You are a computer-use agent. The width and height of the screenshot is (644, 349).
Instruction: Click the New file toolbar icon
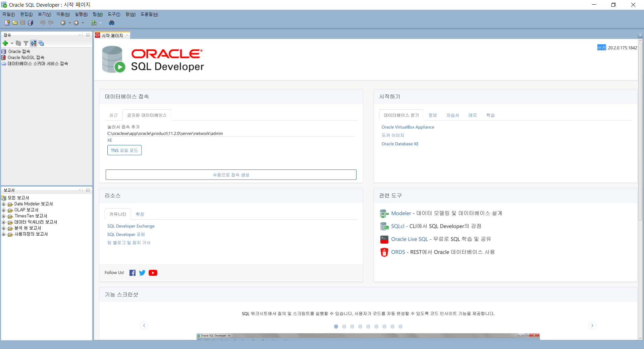pos(7,23)
